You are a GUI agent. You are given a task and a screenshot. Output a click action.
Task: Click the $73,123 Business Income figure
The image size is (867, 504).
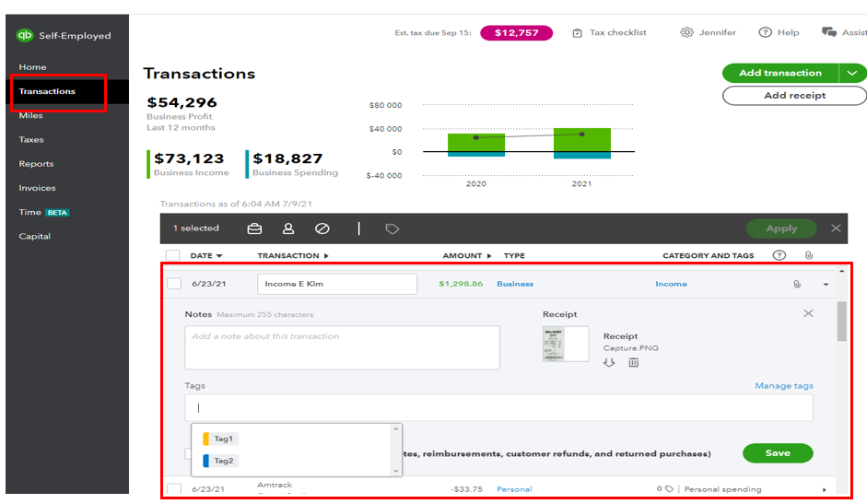pyautogui.click(x=189, y=158)
